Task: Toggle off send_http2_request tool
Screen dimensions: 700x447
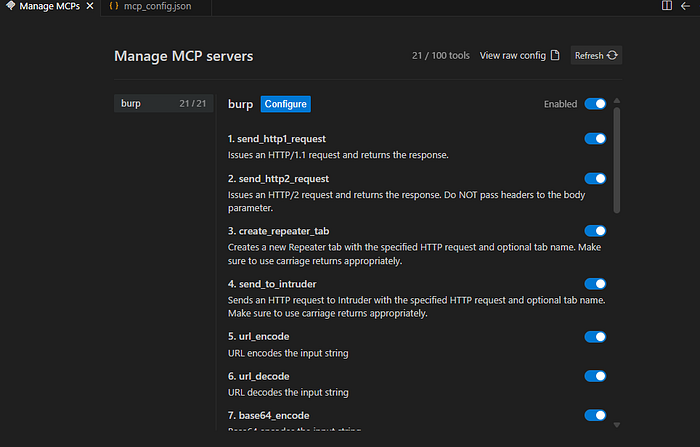Action: point(595,179)
